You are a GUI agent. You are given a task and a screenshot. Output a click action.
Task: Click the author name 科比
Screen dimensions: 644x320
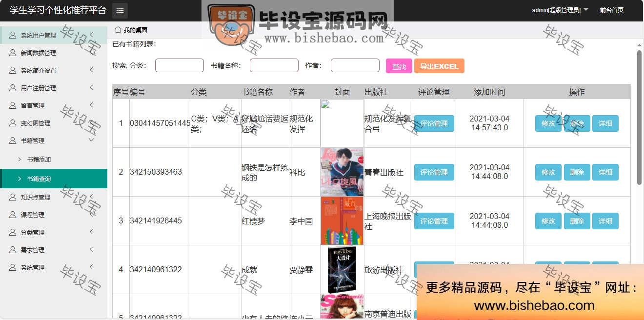[298, 172]
